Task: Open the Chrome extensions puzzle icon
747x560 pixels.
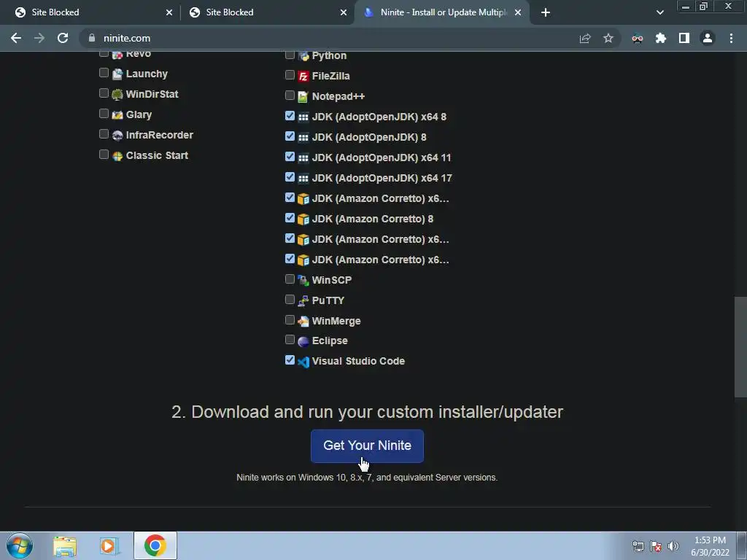Action: (661, 38)
